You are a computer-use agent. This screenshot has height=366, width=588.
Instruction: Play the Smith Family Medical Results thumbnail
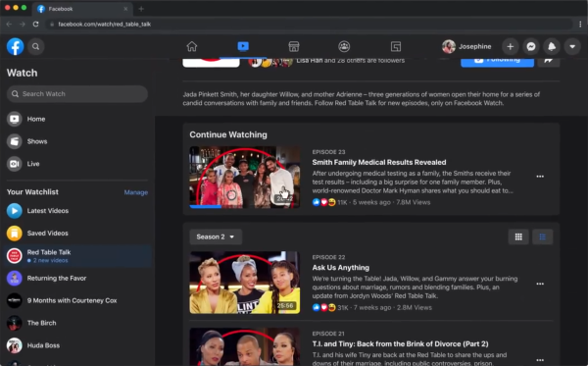(244, 178)
